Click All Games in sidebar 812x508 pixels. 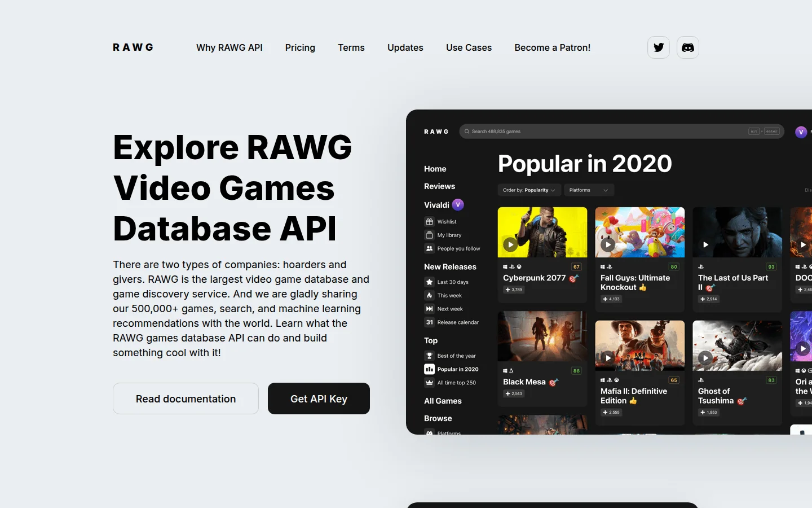coord(443,401)
